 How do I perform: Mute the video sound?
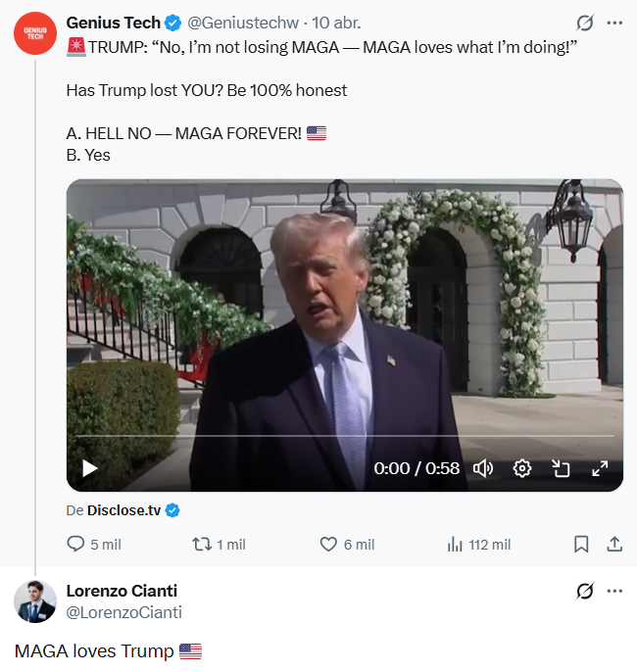[x=483, y=468]
